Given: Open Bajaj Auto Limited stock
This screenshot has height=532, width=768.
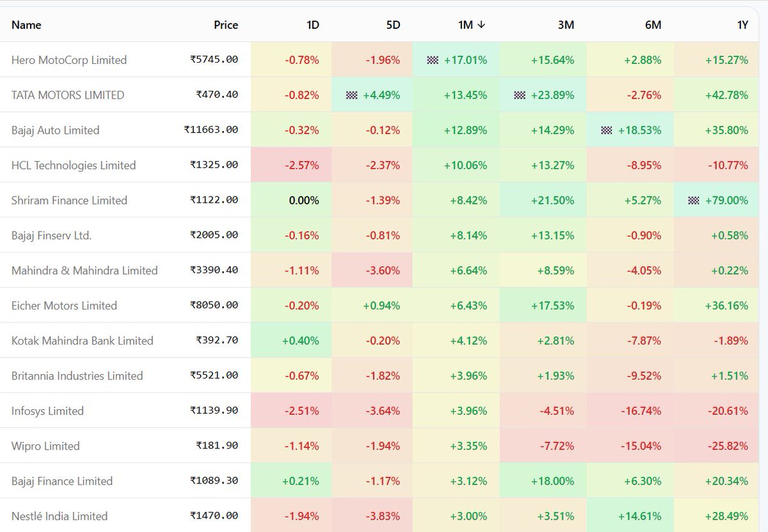Looking at the screenshot, I should [x=56, y=130].
